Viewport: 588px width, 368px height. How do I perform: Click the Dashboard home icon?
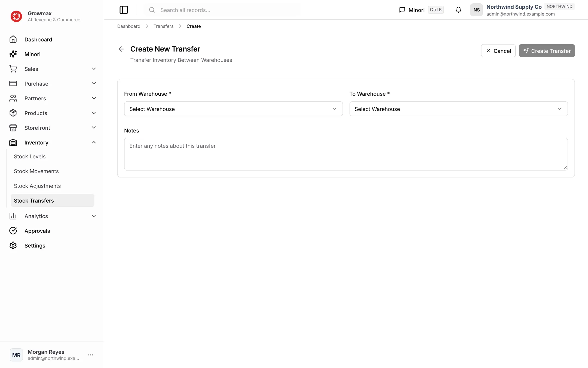[x=13, y=39]
